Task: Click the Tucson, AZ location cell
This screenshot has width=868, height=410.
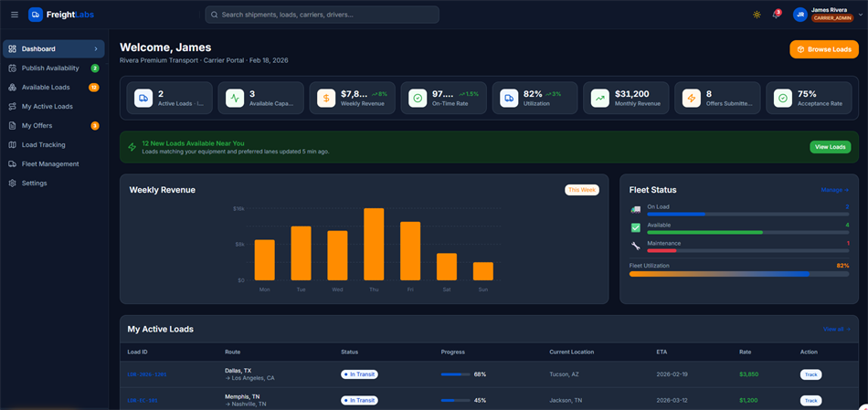Action: (564, 374)
